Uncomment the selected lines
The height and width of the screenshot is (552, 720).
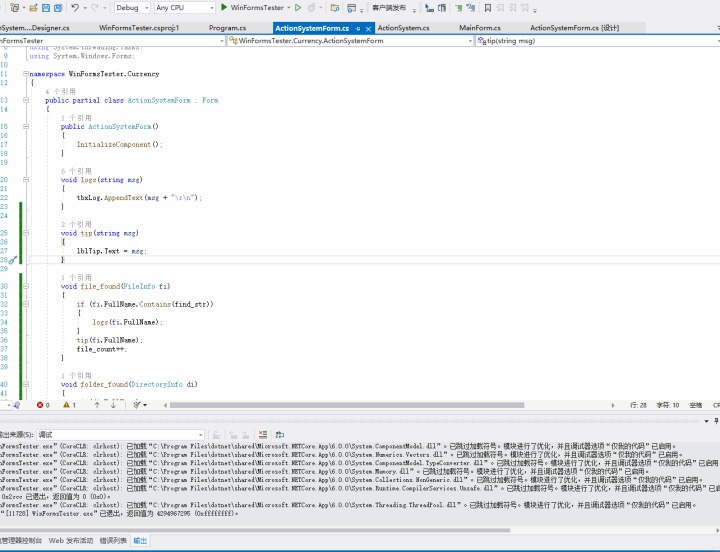pyautogui.click(x=470, y=7)
